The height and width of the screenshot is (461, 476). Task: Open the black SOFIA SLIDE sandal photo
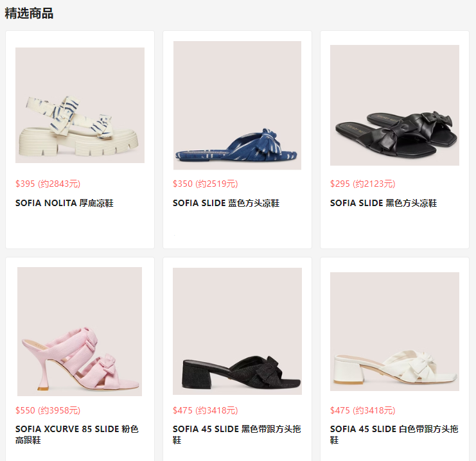pyautogui.click(x=394, y=105)
